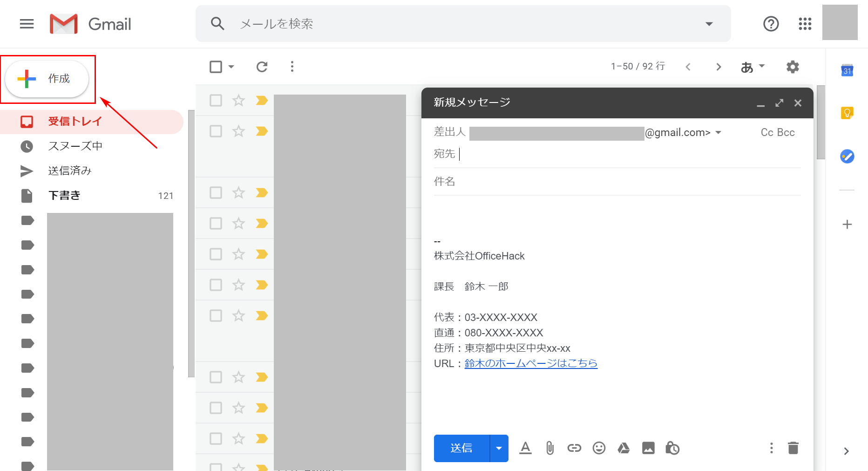Open the settings gear

click(793, 67)
